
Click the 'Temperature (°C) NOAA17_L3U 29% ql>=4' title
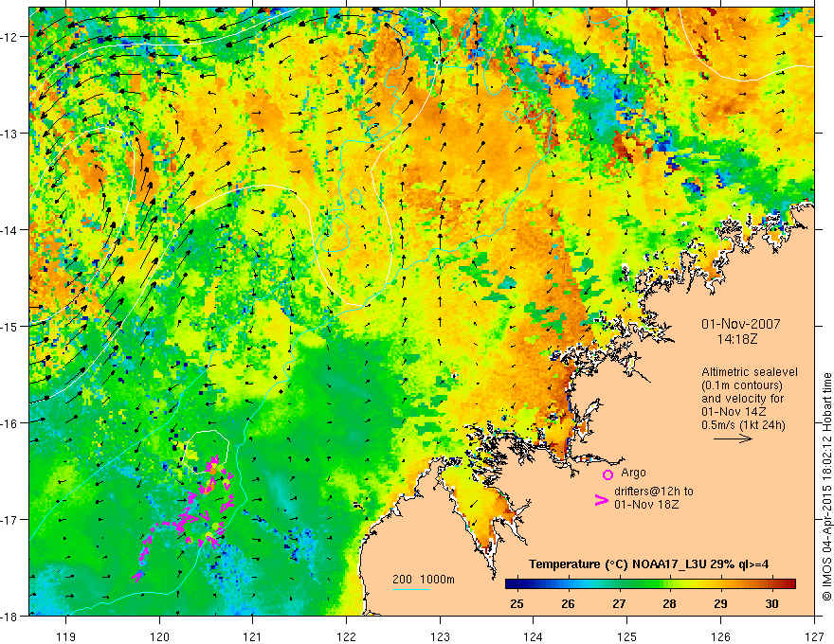[648, 564]
